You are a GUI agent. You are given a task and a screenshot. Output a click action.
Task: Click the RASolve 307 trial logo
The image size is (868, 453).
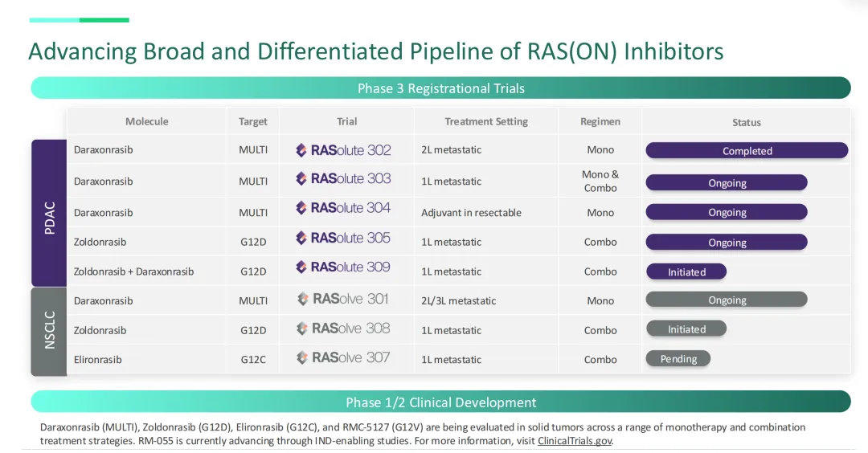[x=343, y=358]
